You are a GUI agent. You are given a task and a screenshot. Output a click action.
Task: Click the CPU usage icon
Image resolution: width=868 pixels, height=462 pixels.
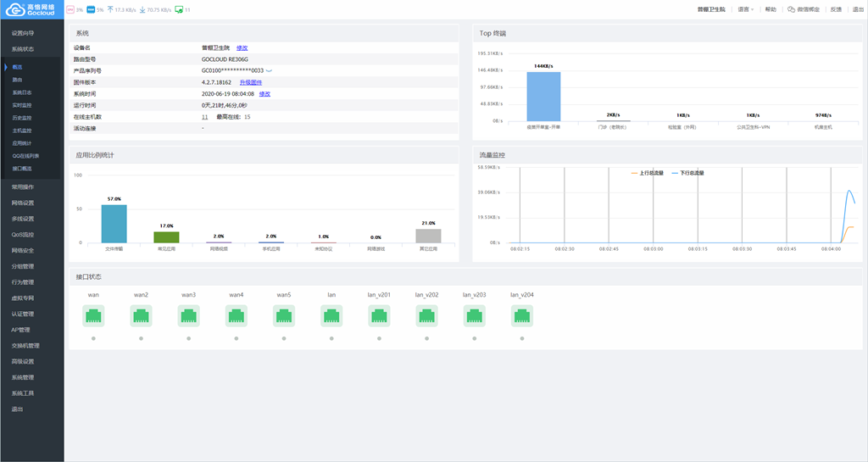click(70, 9)
